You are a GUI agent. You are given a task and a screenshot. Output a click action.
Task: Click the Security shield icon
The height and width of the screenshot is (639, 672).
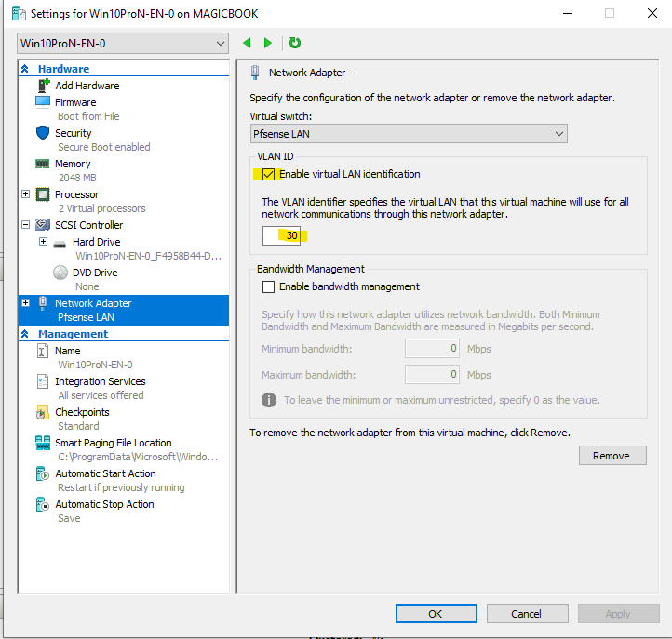click(x=43, y=133)
